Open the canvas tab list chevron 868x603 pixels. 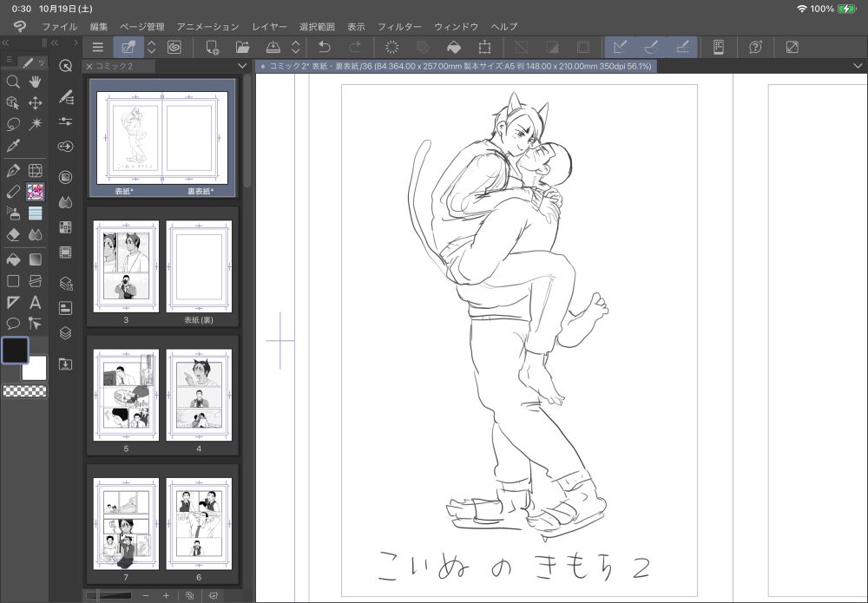(857, 66)
